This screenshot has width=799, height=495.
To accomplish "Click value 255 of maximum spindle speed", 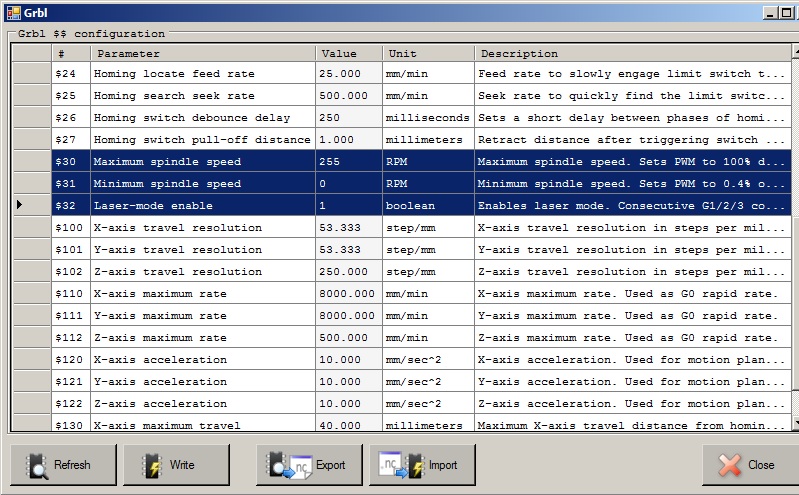I will (x=349, y=161).
